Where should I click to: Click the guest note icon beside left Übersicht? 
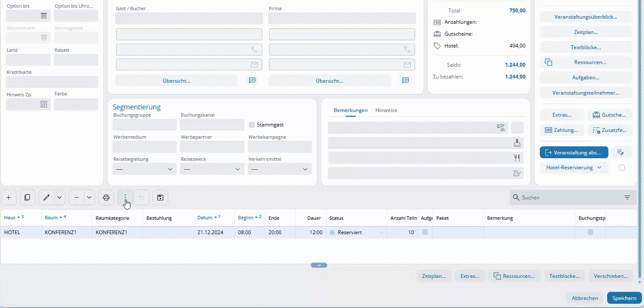pos(252,81)
